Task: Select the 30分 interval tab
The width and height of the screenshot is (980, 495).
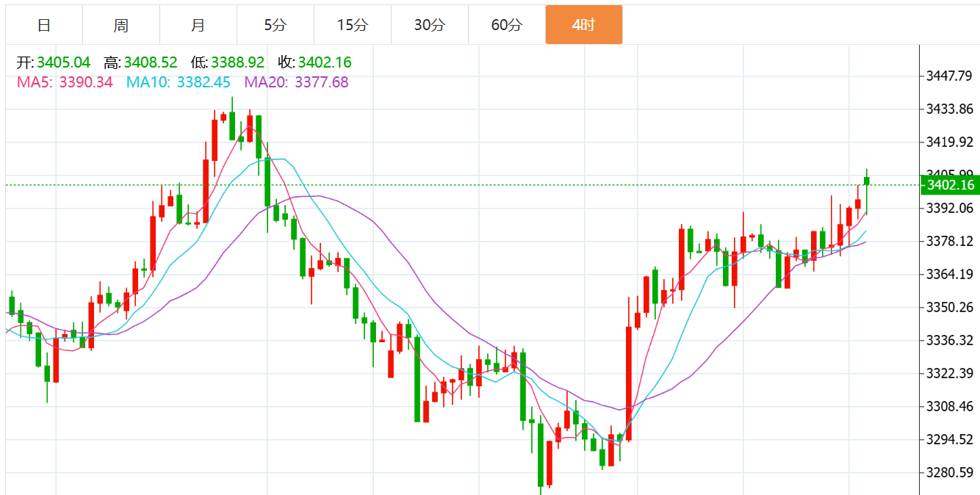Action: click(x=430, y=25)
